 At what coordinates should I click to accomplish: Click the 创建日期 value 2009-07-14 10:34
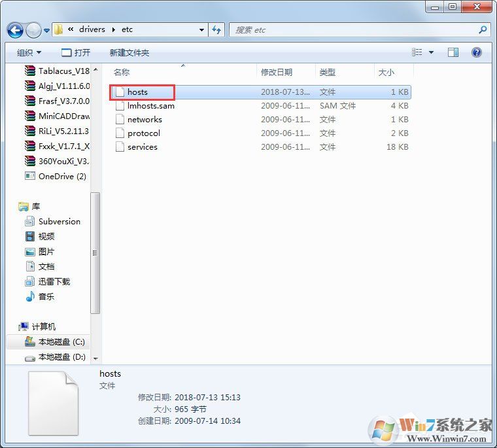click(x=207, y=421)
